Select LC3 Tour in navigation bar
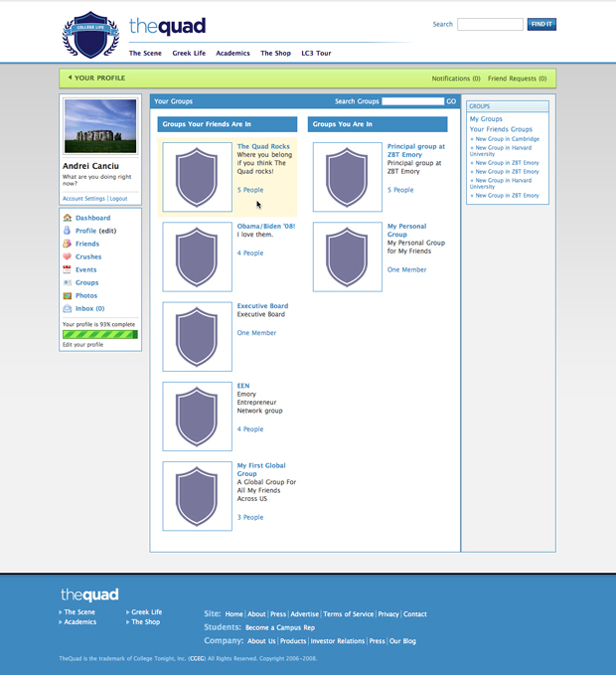Image resolution: width=616 pixels, height=675 pixels. (x=316, y=53)
